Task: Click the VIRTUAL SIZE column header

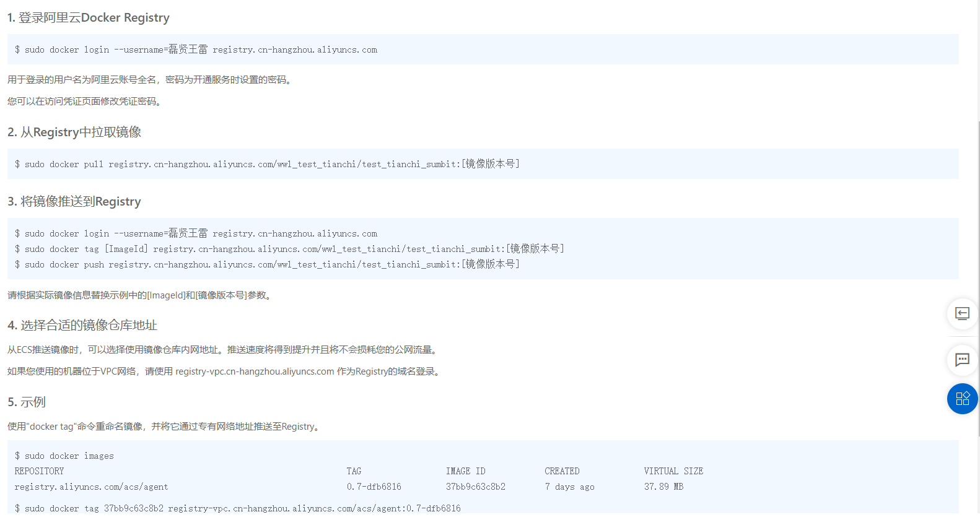Action: pos(673,471)
